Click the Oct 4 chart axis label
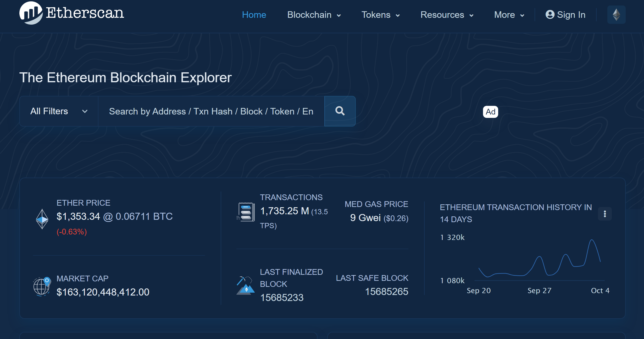644x339 pixels. 600,291
